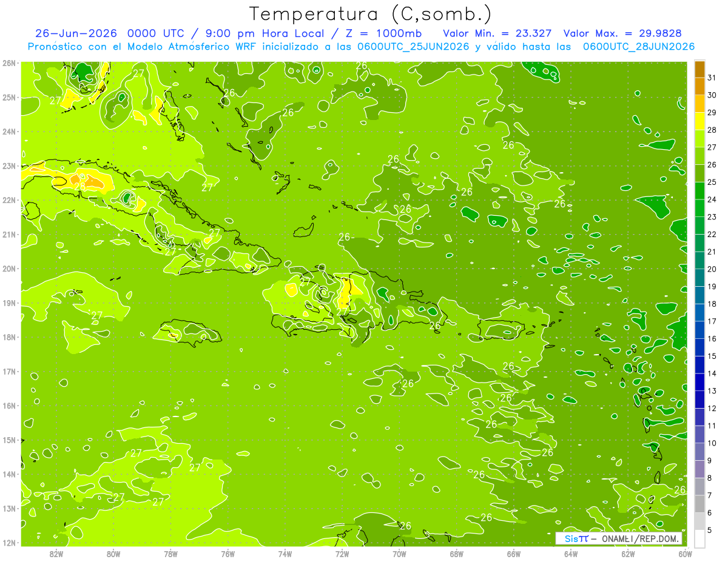The height and width of the screenshot is (562, 728).
Task: Click the "14N" latitude axis label
Action: [x=8, y=475]
